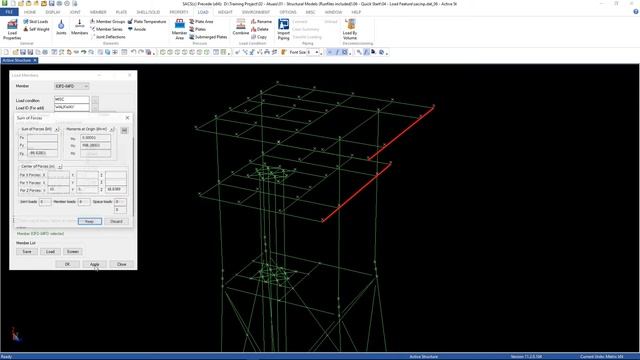Switch to the HOME ribbon tab
This screenshot has height=360, width=640.
(x=30, y=12)
